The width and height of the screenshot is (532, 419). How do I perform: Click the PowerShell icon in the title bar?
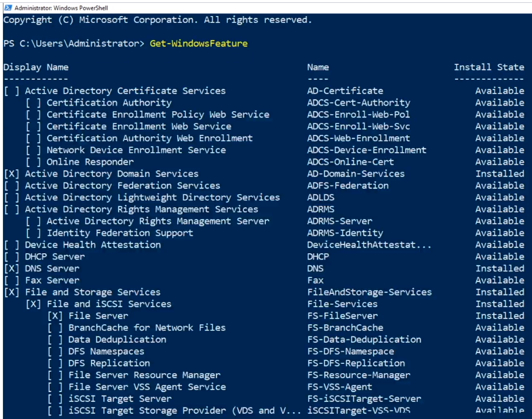(x=7, y=8)
